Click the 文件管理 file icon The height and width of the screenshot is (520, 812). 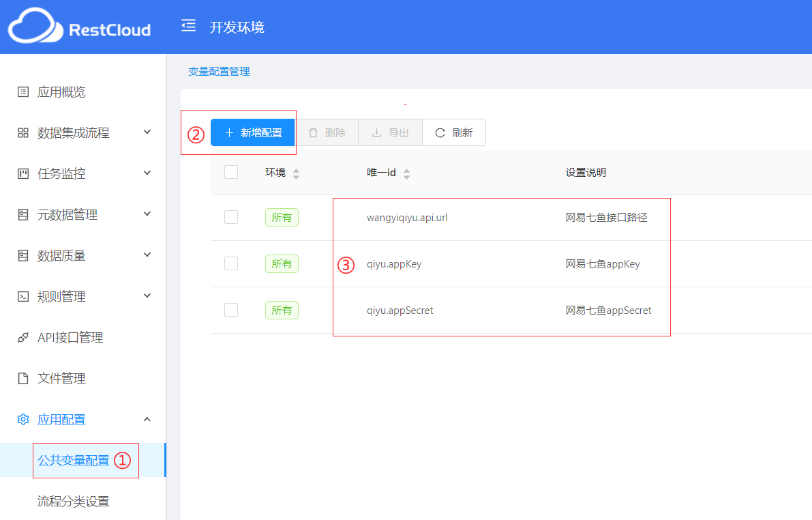(x=23, y=379)
